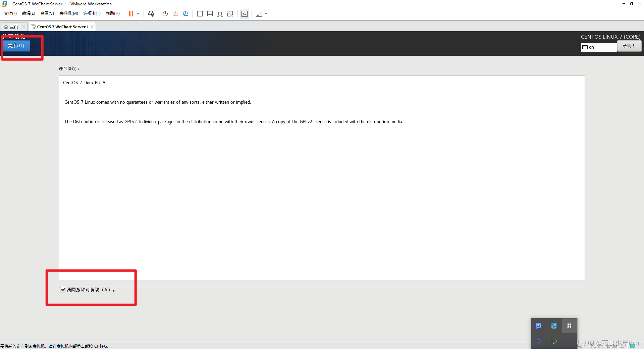Revert the virtual machine to a snapshot
The image size is (644, 349).
point(175,14)
